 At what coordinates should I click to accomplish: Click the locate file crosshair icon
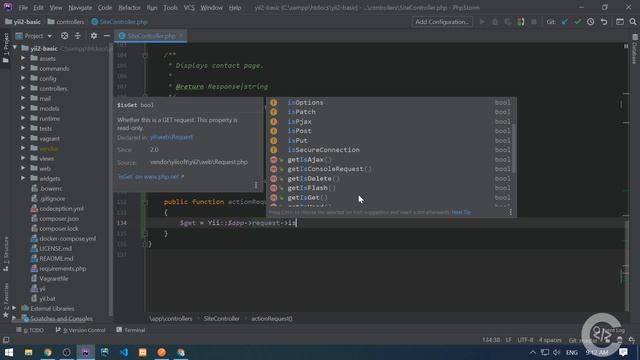pyautogui.click(x=64, y=36)
